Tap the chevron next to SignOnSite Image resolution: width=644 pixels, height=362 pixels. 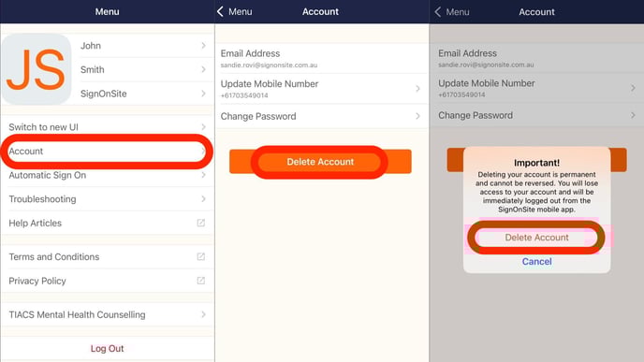pos(204,94)
